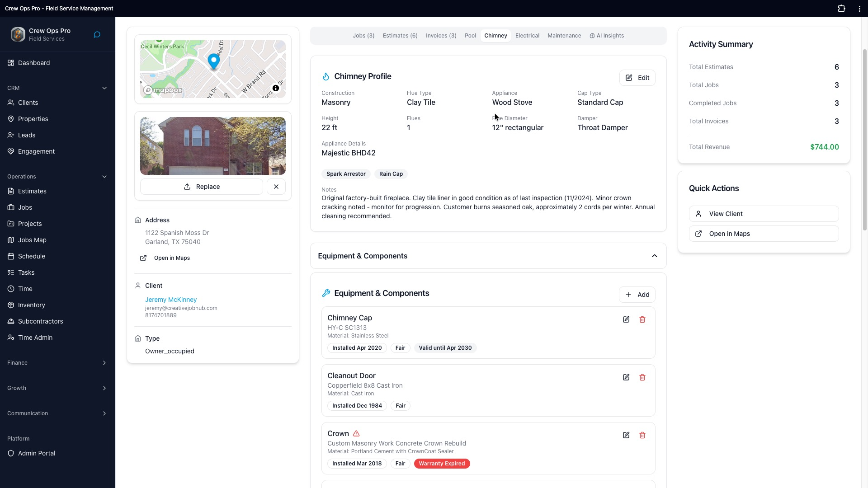Switch to the Electrical tab

(527, 36)
